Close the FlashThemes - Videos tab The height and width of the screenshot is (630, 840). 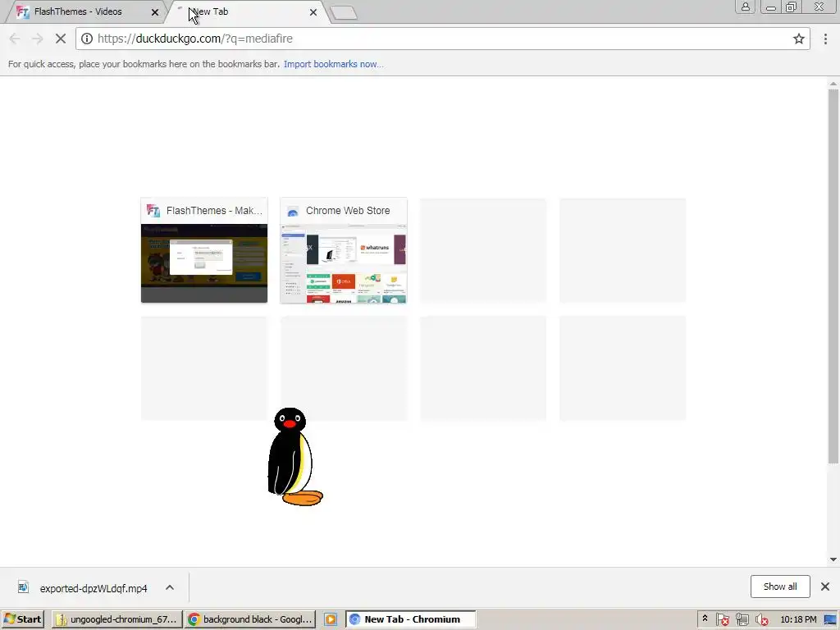point(155,11)
